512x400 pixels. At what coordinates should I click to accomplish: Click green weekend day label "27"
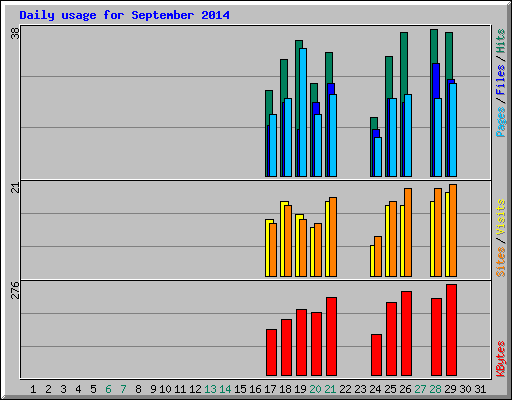(x=420, y=389)
